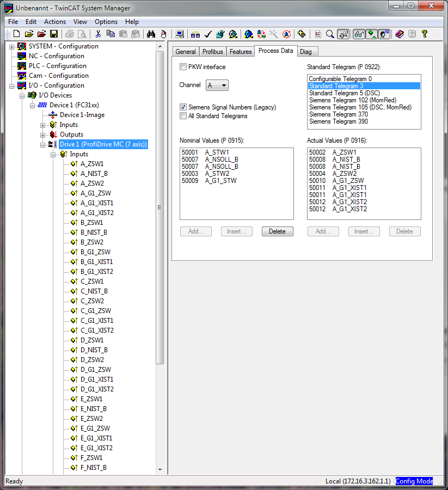
Task: Switch to the Features tab
Action: tap(241, 52)
